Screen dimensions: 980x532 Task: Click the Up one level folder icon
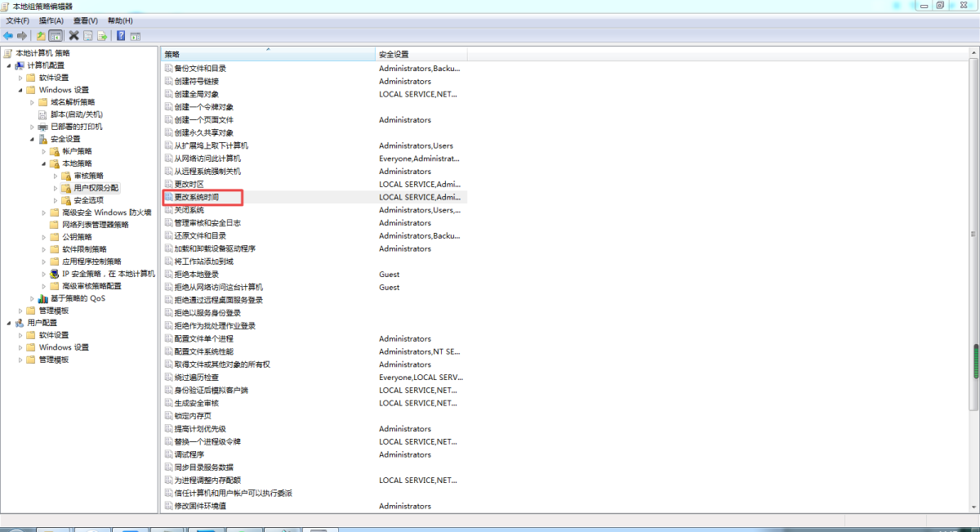[x=41, y=36]
